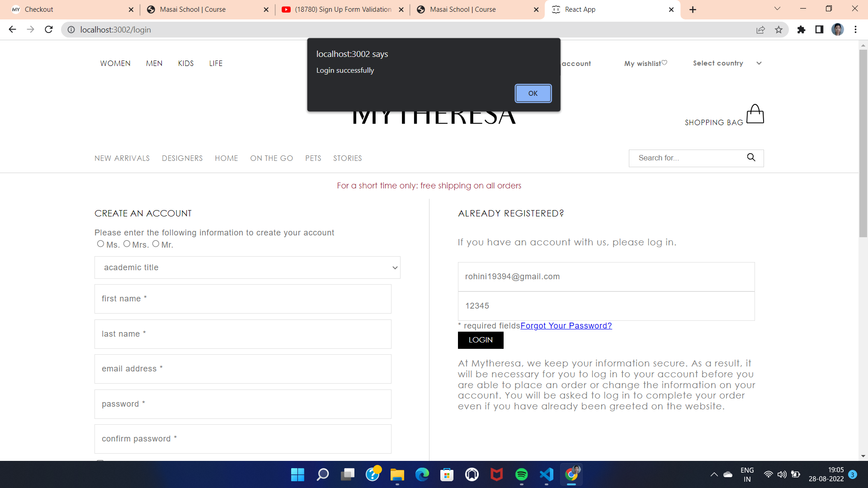Reload the page
The height and width of the screenshot is (488, 868).
49,30
